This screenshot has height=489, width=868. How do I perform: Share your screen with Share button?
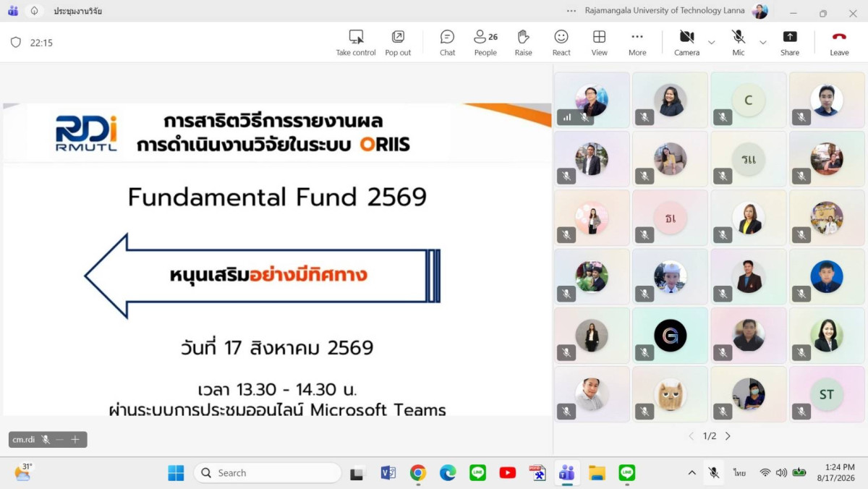click(x=790, y=43)
